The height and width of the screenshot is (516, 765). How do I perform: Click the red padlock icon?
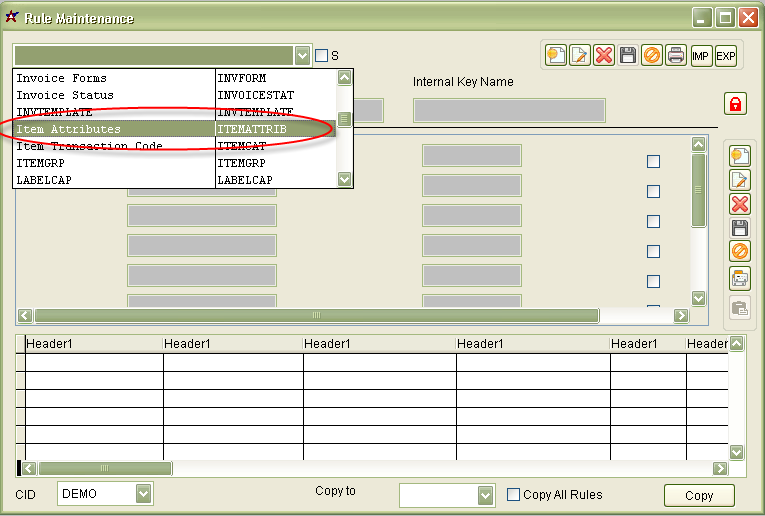735,104
